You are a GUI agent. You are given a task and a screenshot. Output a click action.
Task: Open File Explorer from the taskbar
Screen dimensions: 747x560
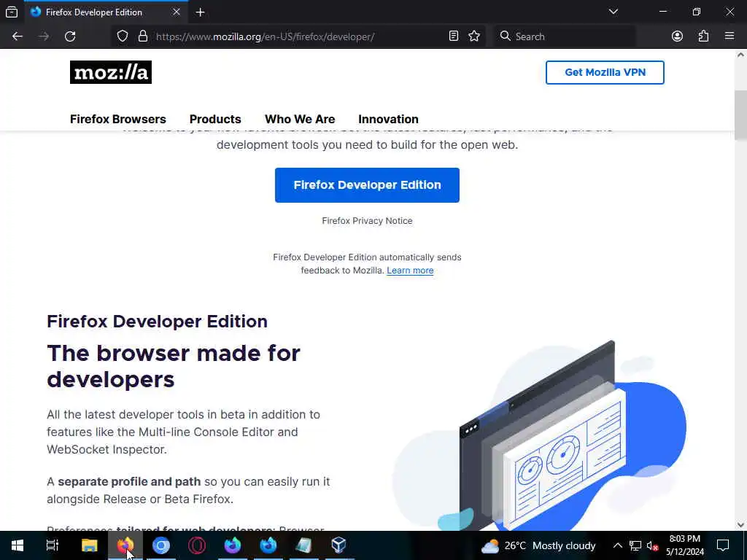pos(90,545)
